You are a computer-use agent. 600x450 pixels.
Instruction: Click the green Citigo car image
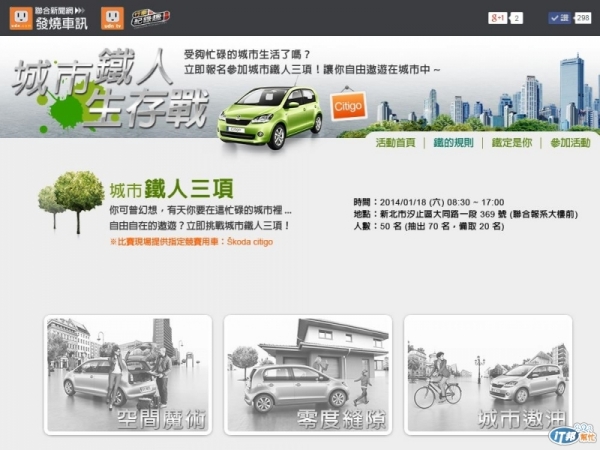pyautogui.click(x=270, y=117)
